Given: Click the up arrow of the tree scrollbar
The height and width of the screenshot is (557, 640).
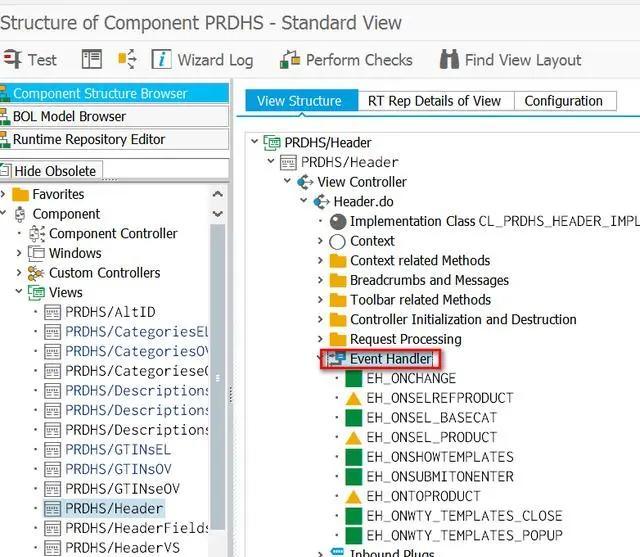Looking at the screenshot, I should [218, 194].
